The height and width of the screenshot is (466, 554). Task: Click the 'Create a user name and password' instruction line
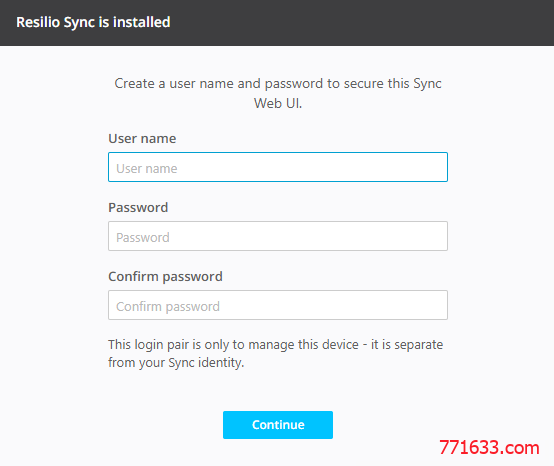tap(278, 84)
